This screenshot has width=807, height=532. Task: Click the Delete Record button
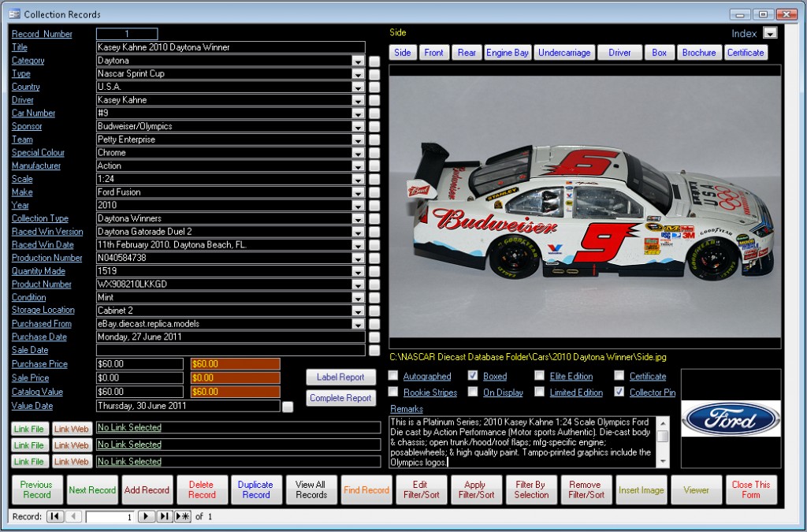(202, 490)
